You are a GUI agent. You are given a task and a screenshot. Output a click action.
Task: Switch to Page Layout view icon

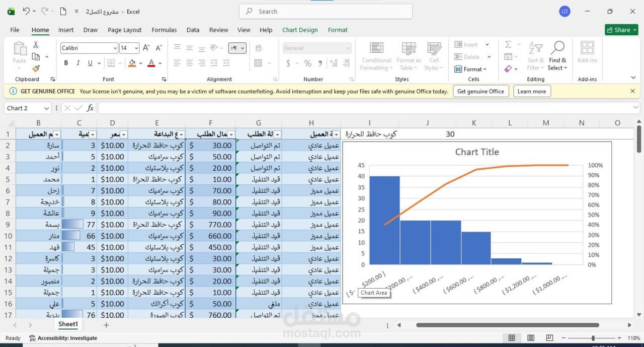[x=530, y=338]
